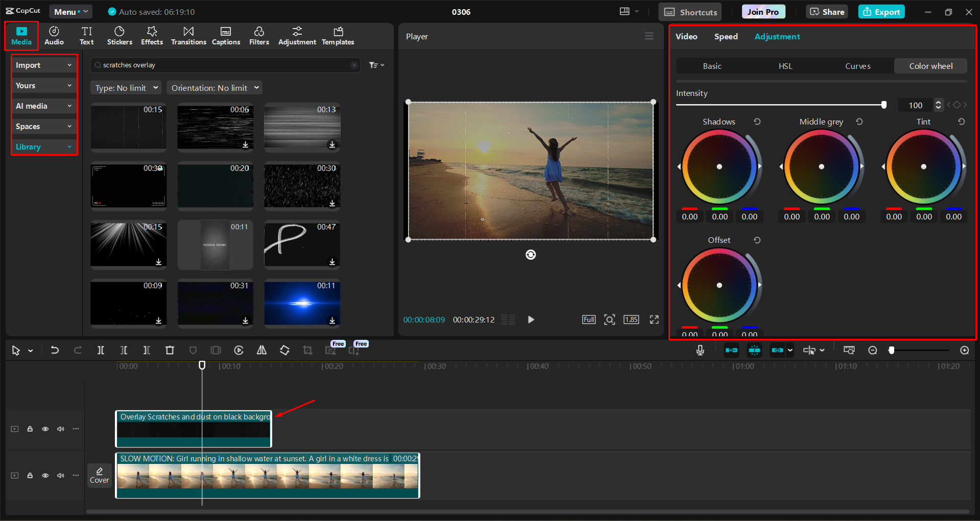
Task: Open Orientation: No limit dropdown
Action: pos(214,88)
